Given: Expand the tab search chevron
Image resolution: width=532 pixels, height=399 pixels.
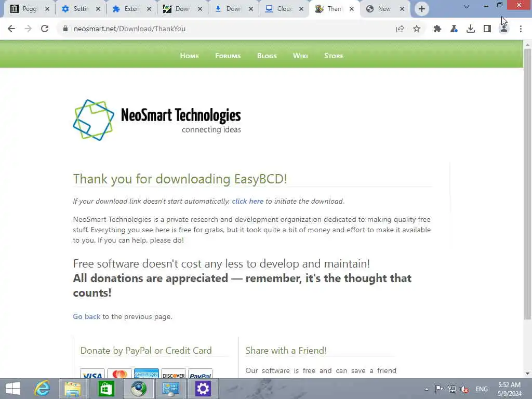Looking at the screenshot, I should [x=467, y=6].
